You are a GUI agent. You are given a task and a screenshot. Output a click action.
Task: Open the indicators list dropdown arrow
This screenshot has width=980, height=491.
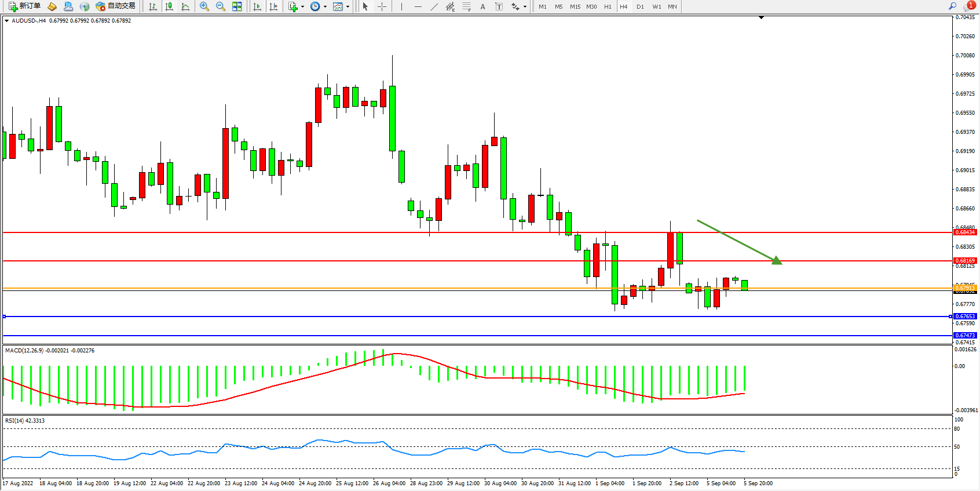click(x=302, y=7)
